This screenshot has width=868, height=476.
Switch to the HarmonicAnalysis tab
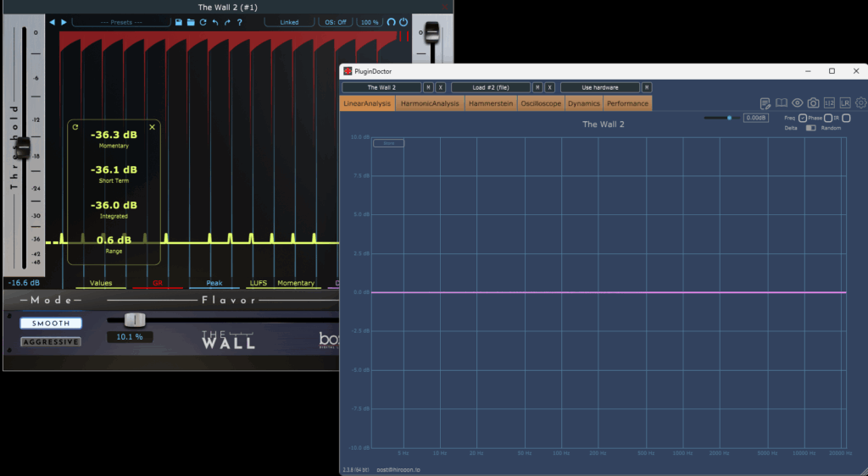pos(430,103)
